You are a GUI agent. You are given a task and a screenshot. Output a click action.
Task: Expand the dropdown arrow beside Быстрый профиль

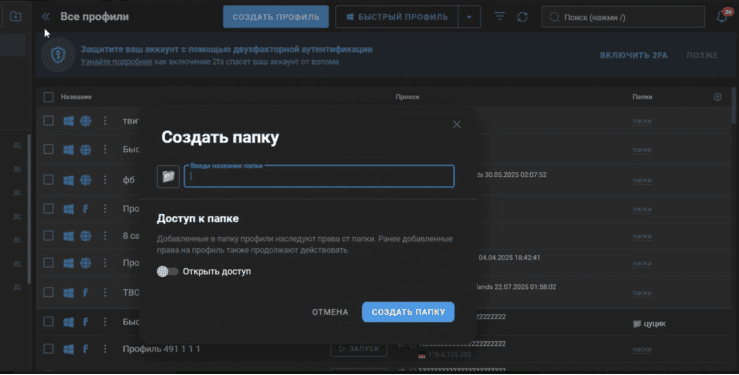coord(469,17)
